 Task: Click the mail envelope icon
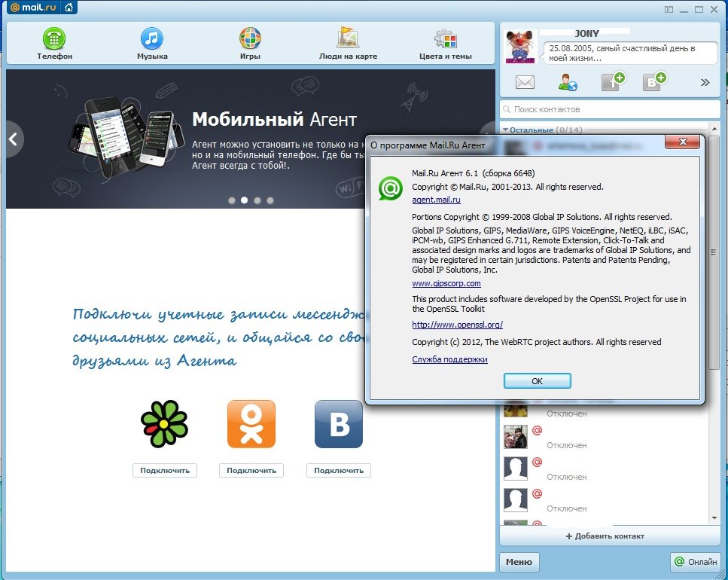coord(525,83)
